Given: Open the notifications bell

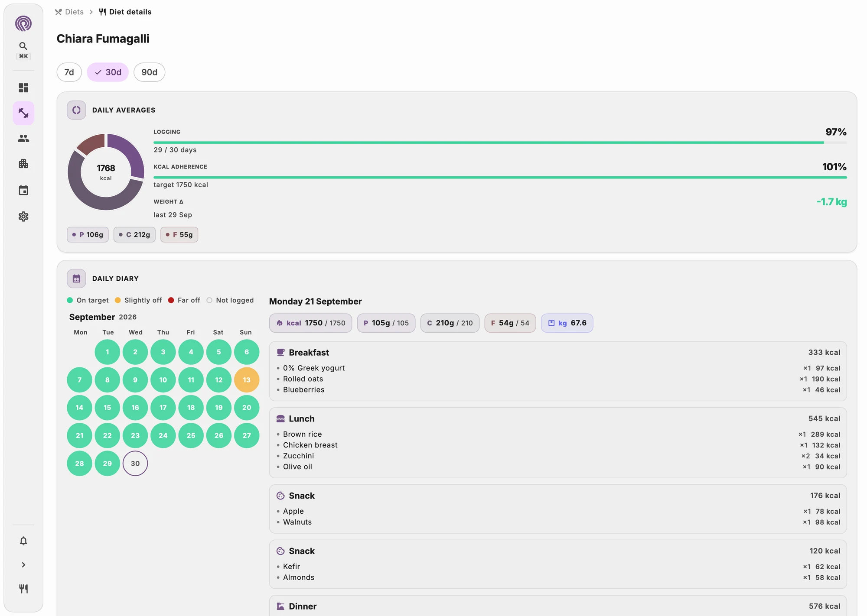Looking at the screenshot, I should click(23, 541).
